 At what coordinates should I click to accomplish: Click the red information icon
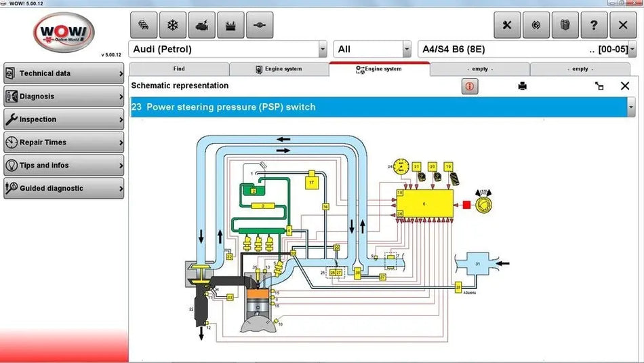pyautogui.click(x=470, y=86)
